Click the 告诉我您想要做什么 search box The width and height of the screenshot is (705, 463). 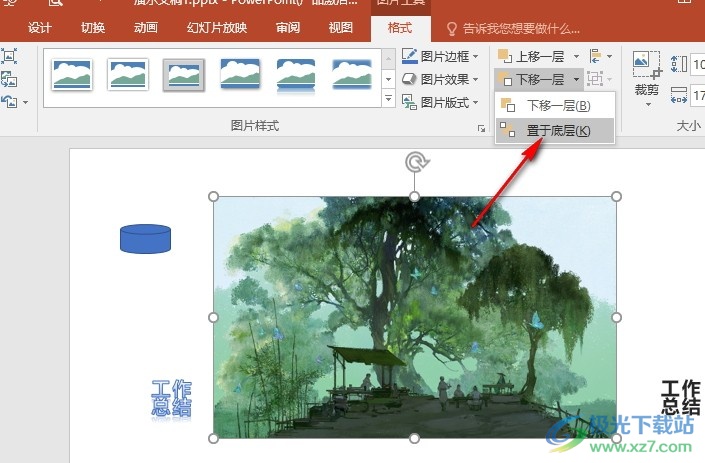click(513, 29)
